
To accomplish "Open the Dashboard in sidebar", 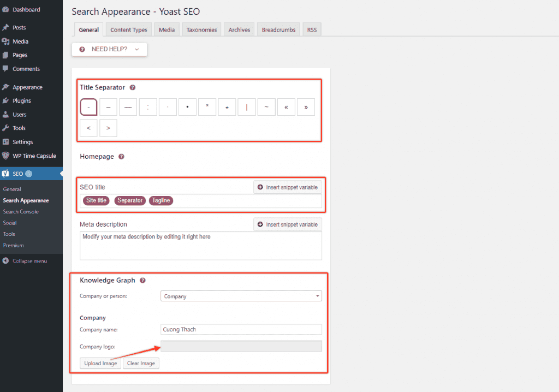I will point(26,10).
